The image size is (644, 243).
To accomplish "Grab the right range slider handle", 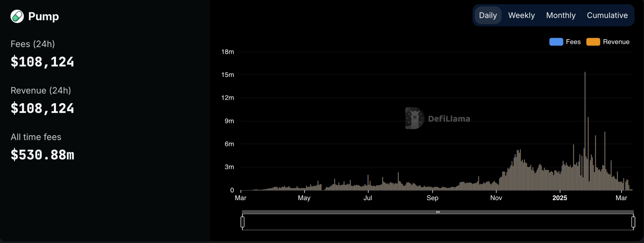I will coord(633,222).
